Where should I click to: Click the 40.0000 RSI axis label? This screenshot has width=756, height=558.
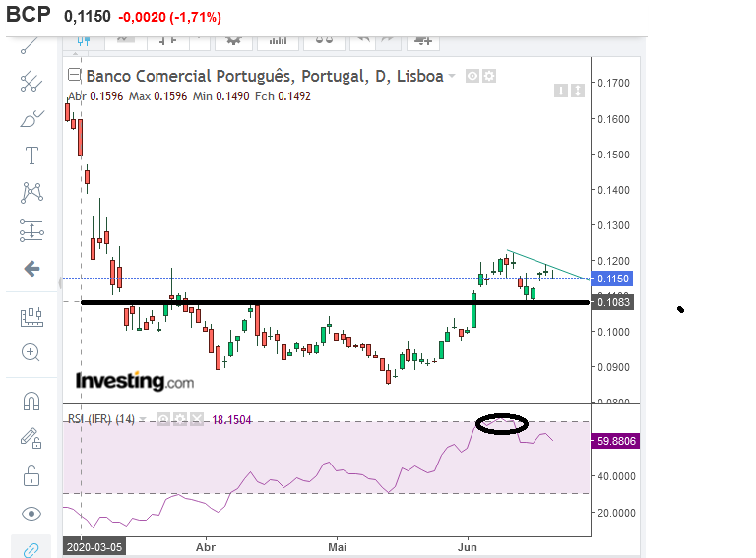point(616,476)
